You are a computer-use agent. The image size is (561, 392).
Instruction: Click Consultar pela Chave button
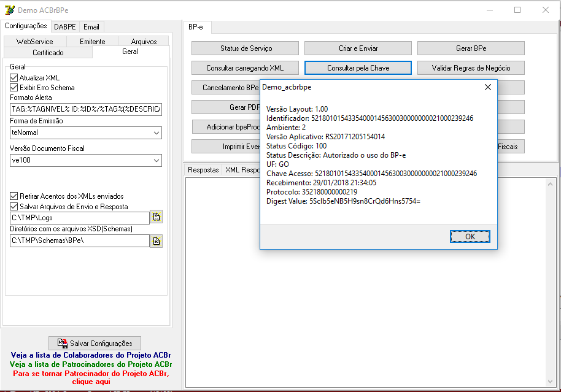(x=358, y=68)
